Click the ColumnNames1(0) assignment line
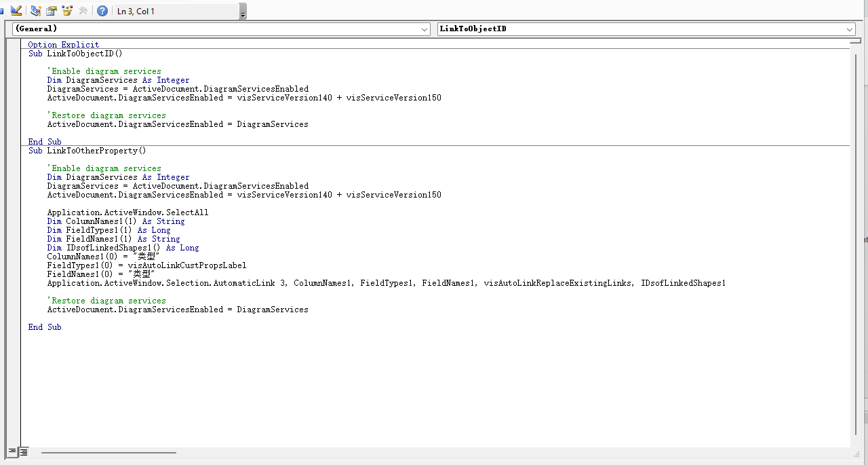 point(104,257)
